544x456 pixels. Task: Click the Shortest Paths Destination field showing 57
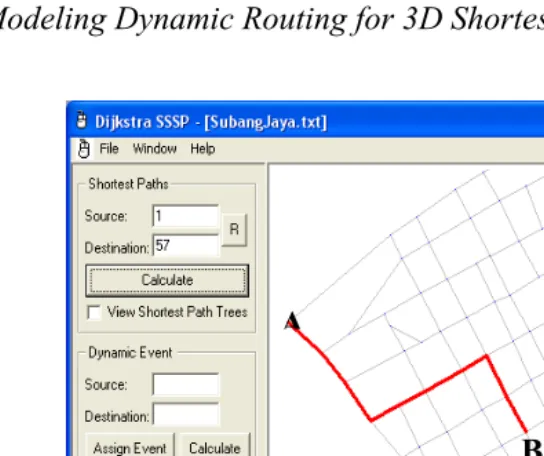pyautogui.click(x=186, y=246)
